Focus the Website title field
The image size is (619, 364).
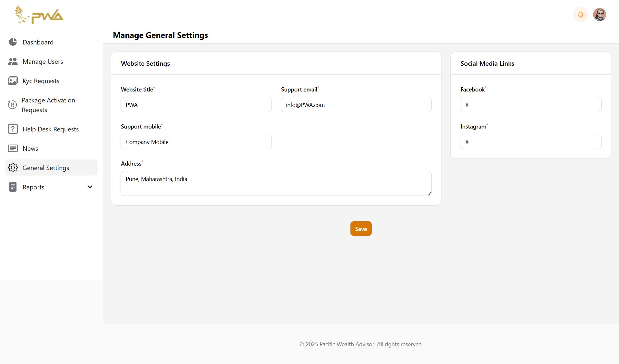pyautogui.click(x=196, y=105)
